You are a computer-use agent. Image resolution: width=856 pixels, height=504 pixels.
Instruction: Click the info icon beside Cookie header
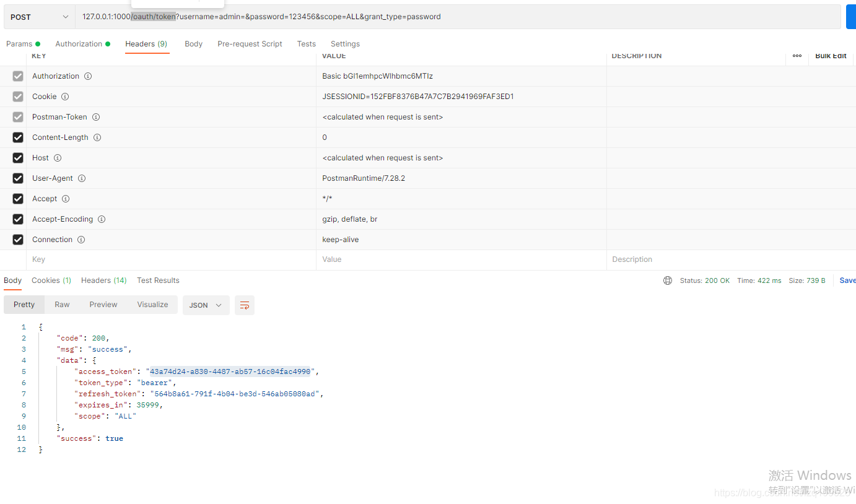pos(66,96)
